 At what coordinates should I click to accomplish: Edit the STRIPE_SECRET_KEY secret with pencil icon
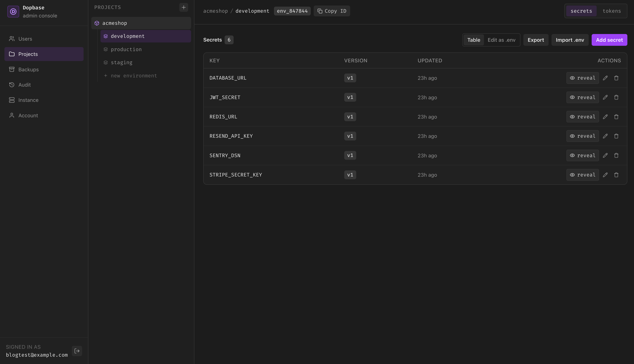[x=605, y=175]
